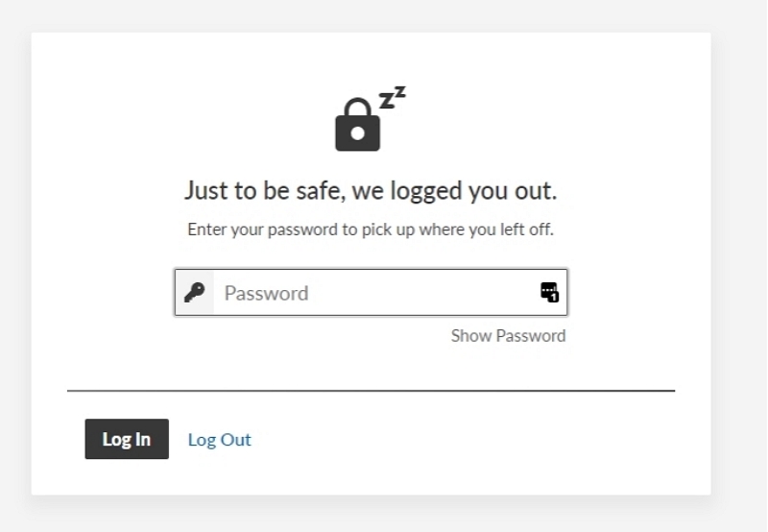Click the gray box containing the key icon
This screenshot has width=768, height=532.
click(195, 293)
